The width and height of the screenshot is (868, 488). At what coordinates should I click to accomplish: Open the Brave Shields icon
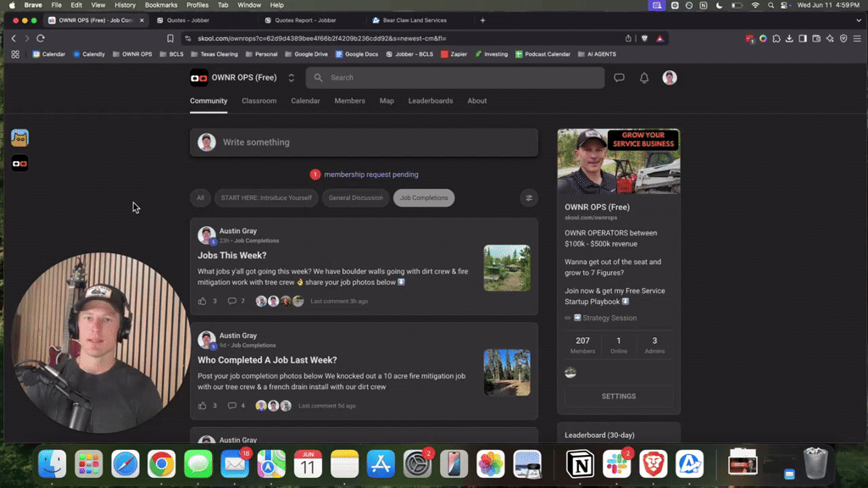click(x=644, y=38)
